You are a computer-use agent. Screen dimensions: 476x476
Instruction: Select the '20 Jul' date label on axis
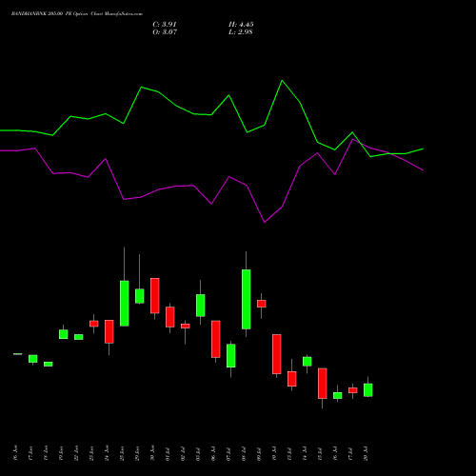[x=367, y=453]
